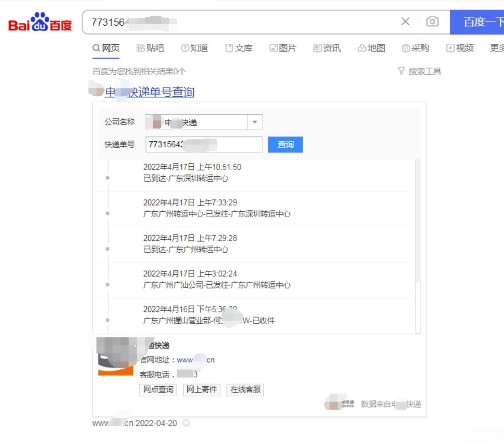Screen dimensions: 504x447
Task: Click the small icon after the 2022-04-20 date
Action: [186, 423]
